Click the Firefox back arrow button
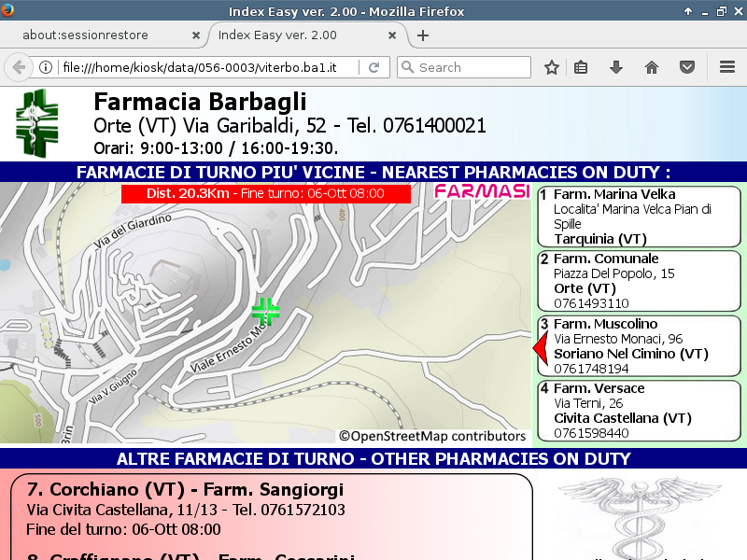The width and height of the screenshot is (747, 560). pos(18,67)
